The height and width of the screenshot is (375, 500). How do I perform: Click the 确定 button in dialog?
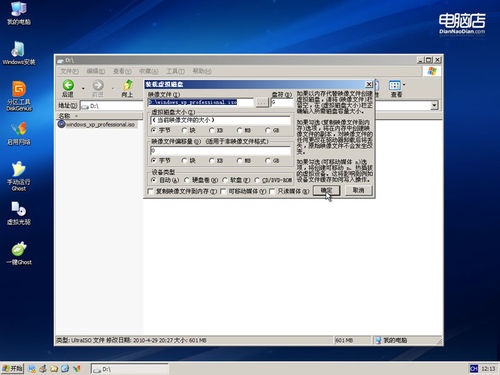pos(326,190)
